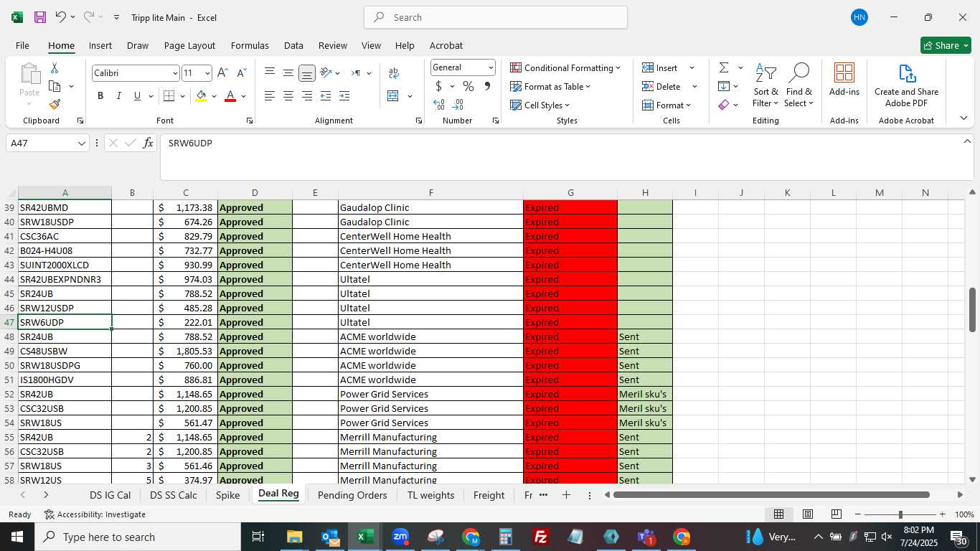Click the Share button

[946, 45]
